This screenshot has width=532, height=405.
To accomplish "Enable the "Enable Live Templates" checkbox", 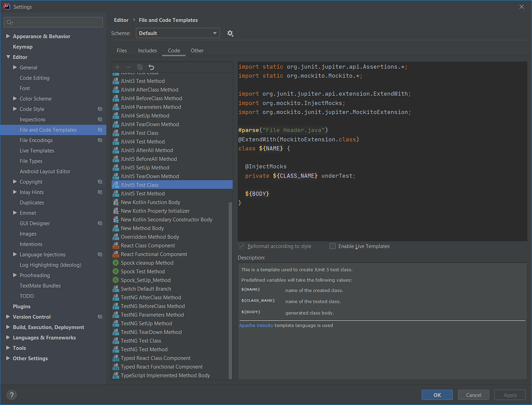I will point(333,246).
